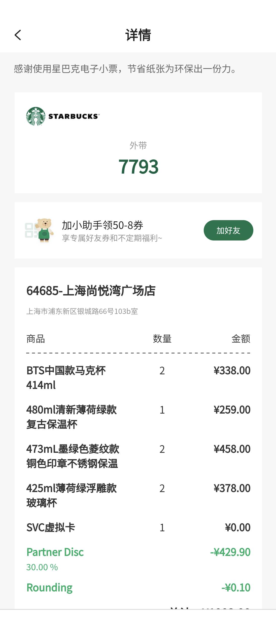
Task: Tap the order number 7793
Action: (x=138, y=167)
